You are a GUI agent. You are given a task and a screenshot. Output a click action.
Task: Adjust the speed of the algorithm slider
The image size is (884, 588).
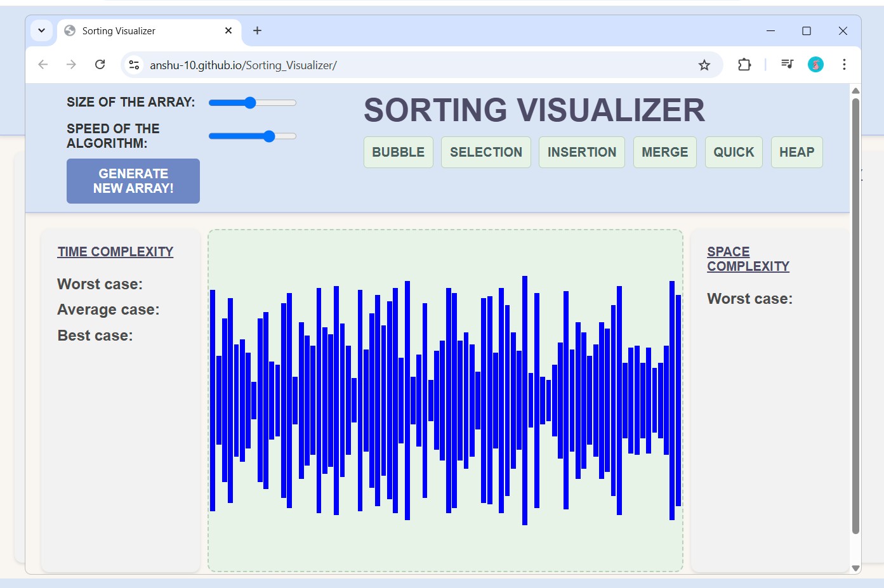coord(253,136)
